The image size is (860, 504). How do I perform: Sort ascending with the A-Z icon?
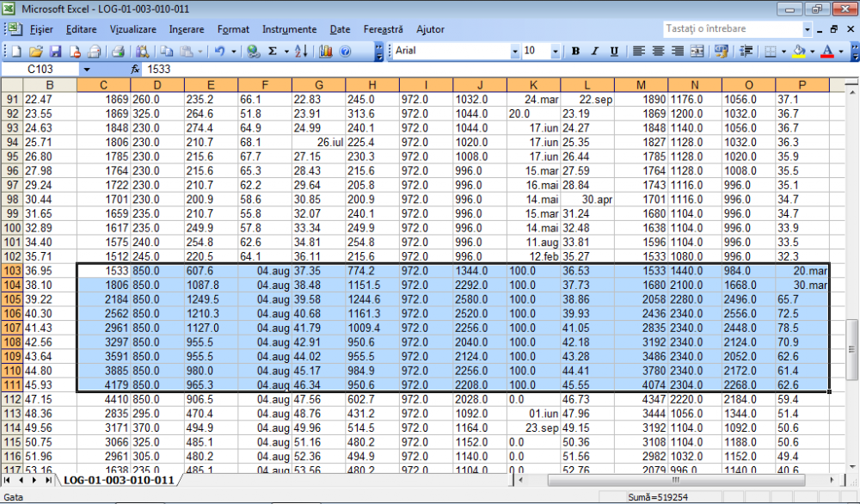coord(300,52)
